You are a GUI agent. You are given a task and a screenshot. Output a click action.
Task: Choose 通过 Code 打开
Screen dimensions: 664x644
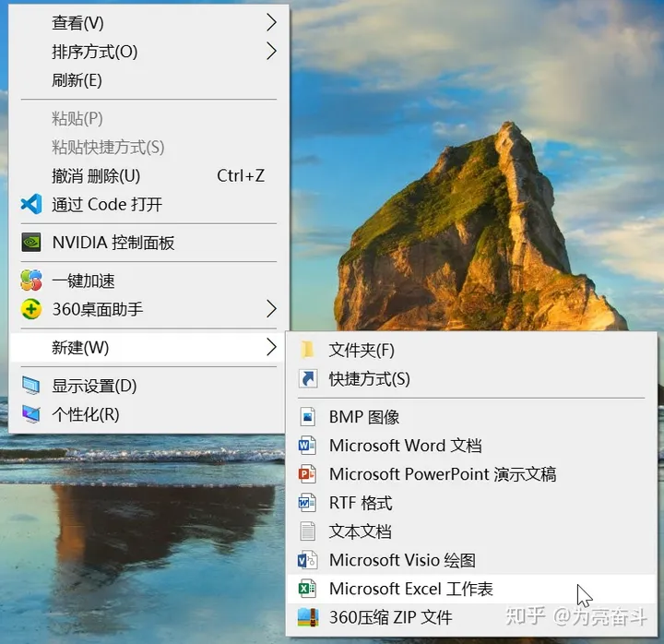pyautogui.click(x=148, y=204)
